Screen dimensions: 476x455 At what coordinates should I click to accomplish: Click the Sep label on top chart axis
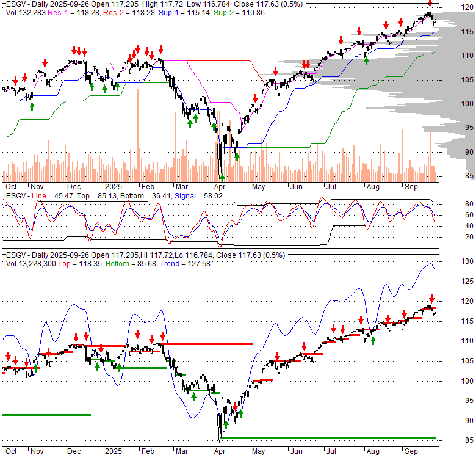tap(411, 187)
